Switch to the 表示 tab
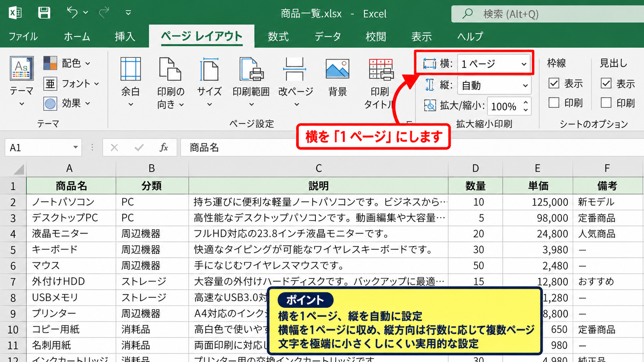Screen dimensions: 644x362 421,37
